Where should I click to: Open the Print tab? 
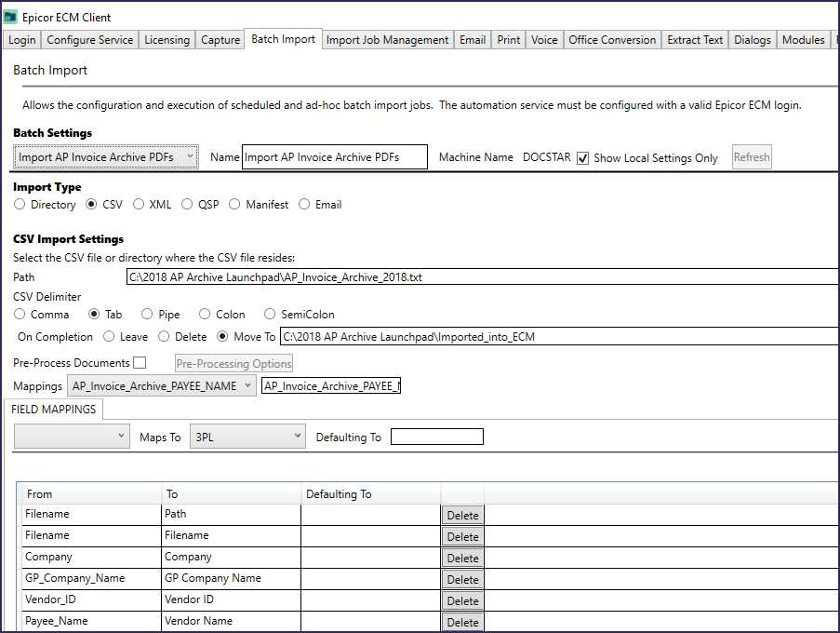pos(509,40)
